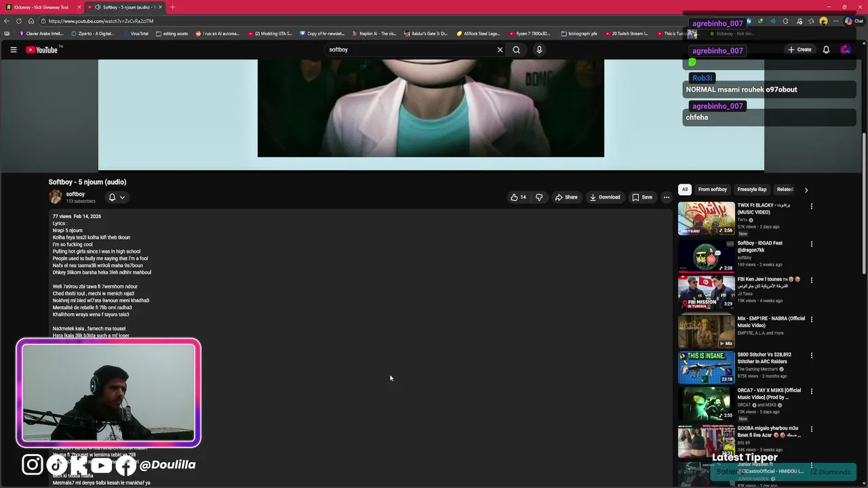Open the Copilot Chat button

(x=854, y=21)
